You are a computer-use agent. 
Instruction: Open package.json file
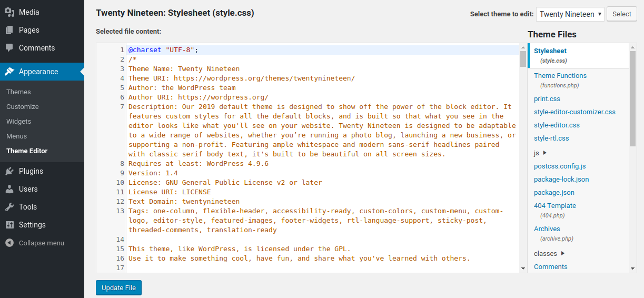[x=554, y=192]
